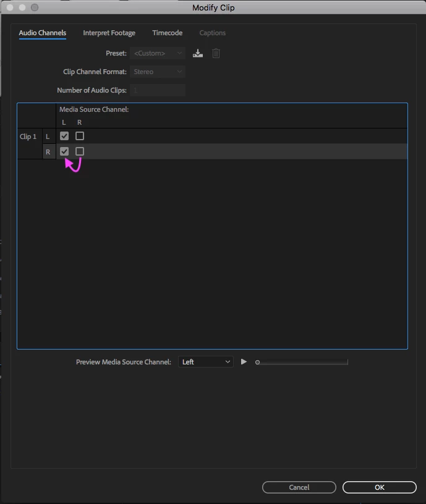Click the R channel label in Clip 1

(48, 152)
